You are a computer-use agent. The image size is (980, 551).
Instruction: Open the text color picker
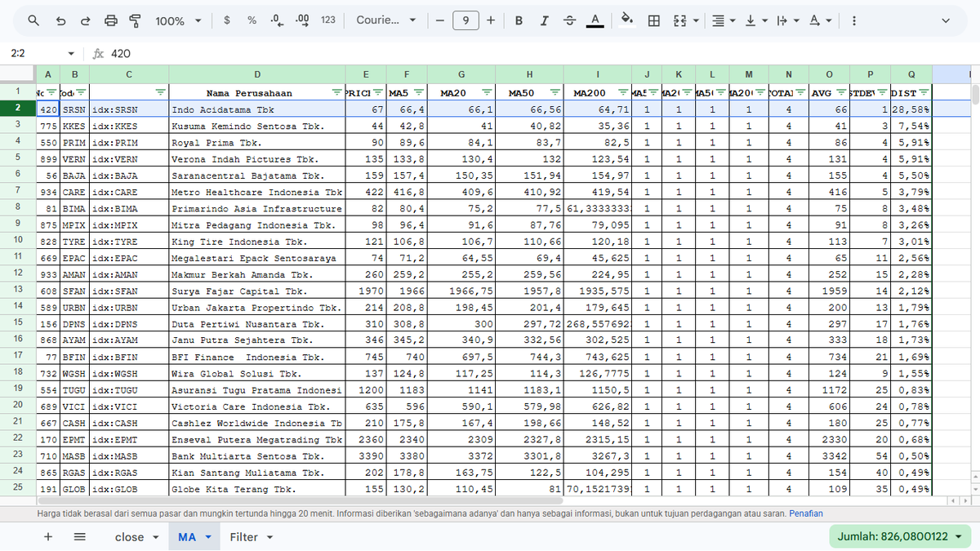coord(595,20)
